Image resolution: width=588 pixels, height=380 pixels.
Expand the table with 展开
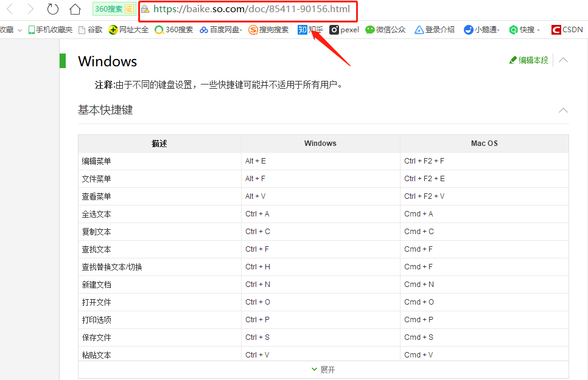click(323, 370)
